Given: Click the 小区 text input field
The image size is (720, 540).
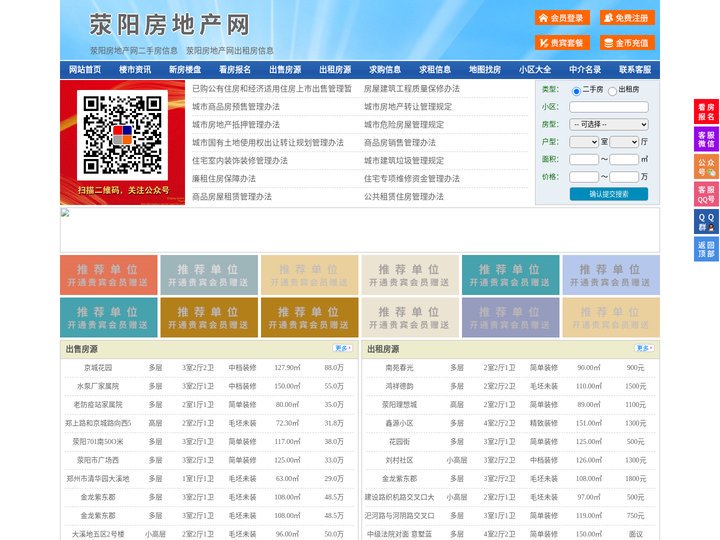Looking at the screenshot, I should click(609, 107).
